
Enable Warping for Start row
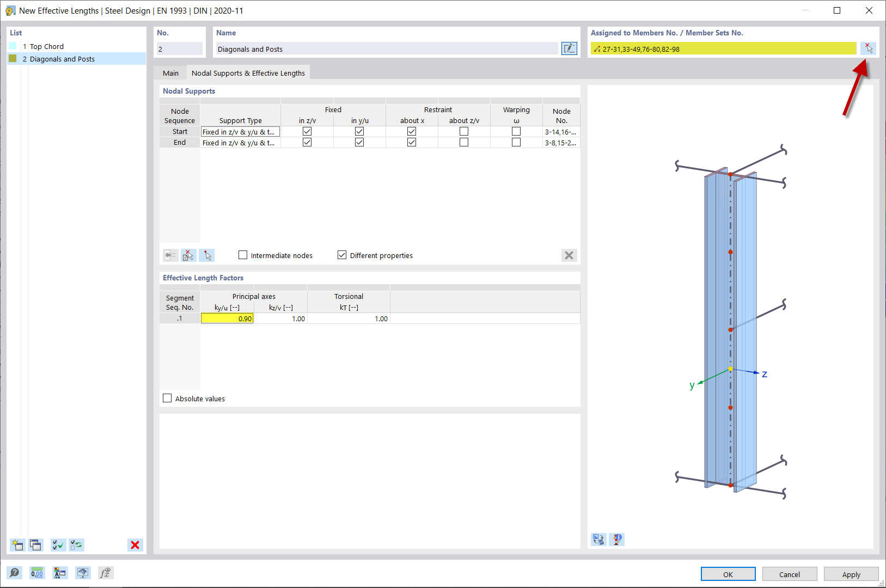516,131
